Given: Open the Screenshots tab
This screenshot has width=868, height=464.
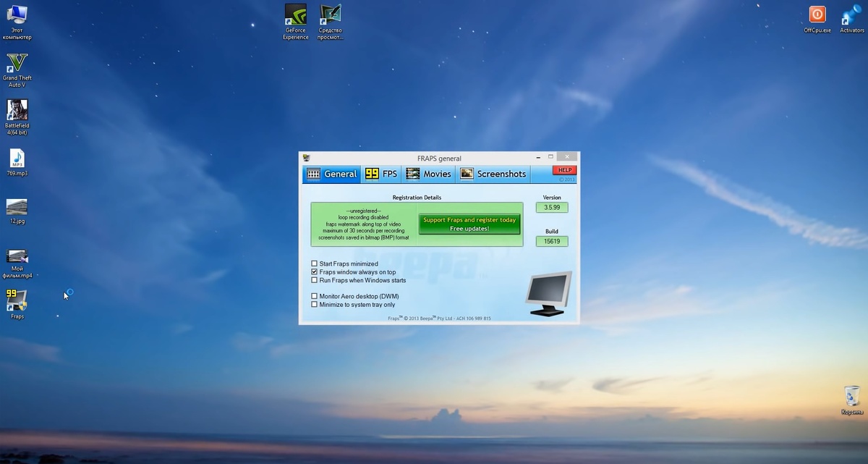Looking at the screenshot, I should (493, 174).
